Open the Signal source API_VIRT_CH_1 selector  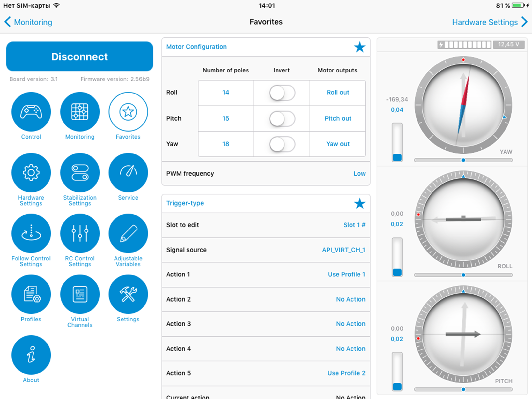pos(344,250)
